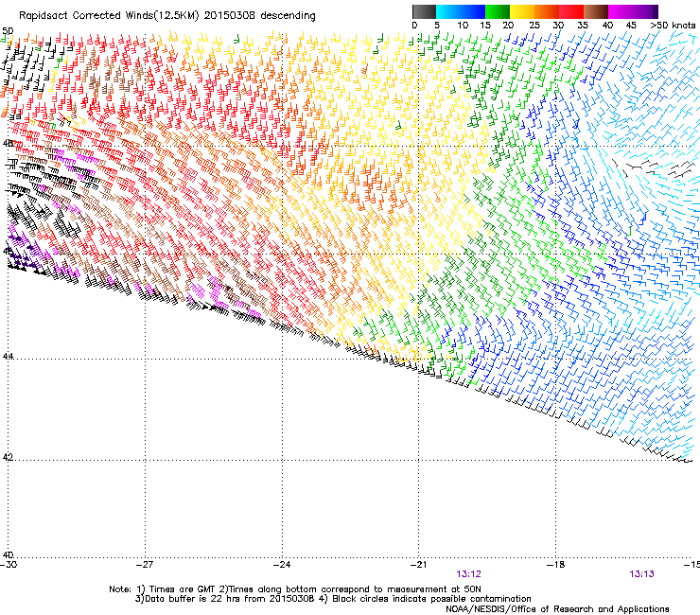Viewport: 700px width, 615px height.
Task: Click the -18 longitude label
Action: tap(556, 564)
